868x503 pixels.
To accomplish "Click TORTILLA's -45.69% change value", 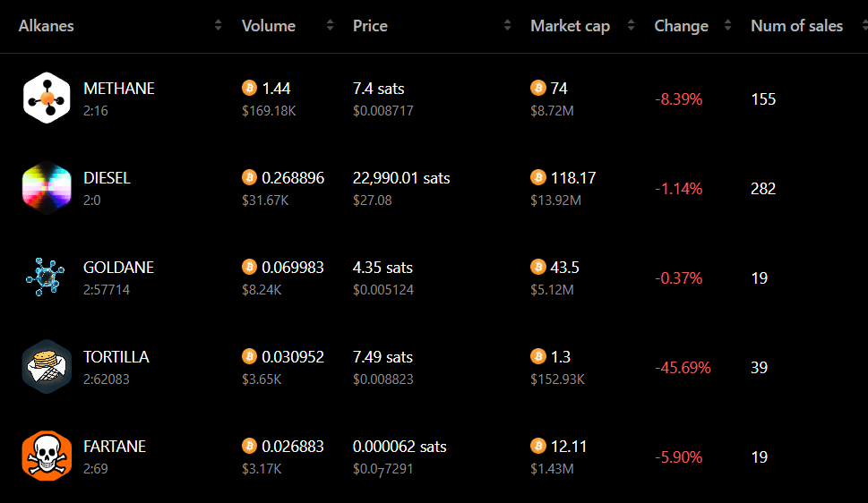I will [x=683, y=368].
